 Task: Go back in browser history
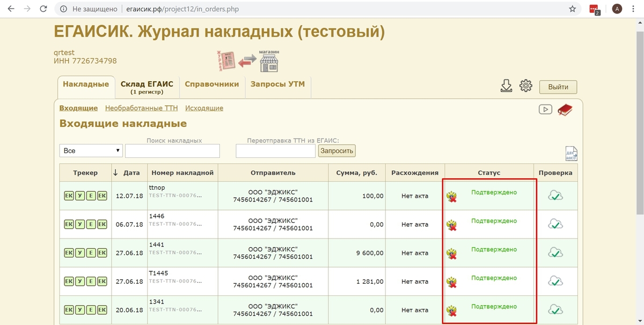pyautogui.click(x=11, y=9)
